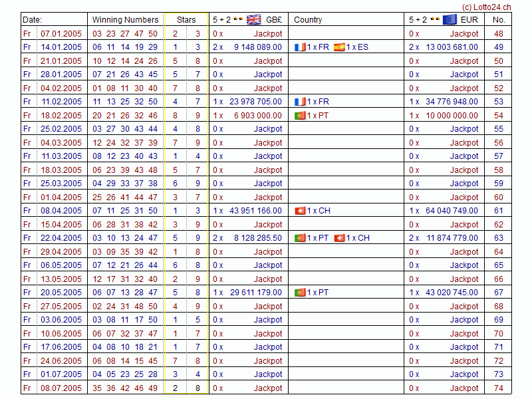Click the French flag in 14.01.2005 row

pos(299,47)
